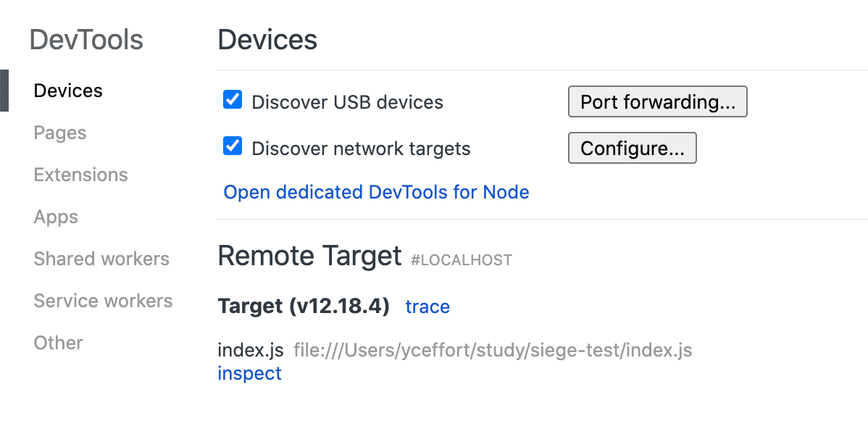The width and height of the screenshot is (868, 429).
Task: Click the Remote Target heading
Action: 309,256
